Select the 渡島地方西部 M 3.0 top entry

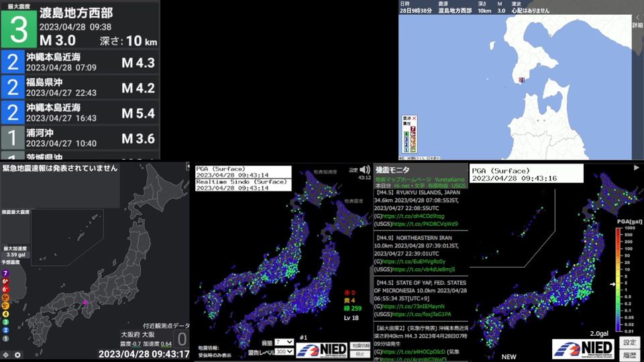coord(80,25)
